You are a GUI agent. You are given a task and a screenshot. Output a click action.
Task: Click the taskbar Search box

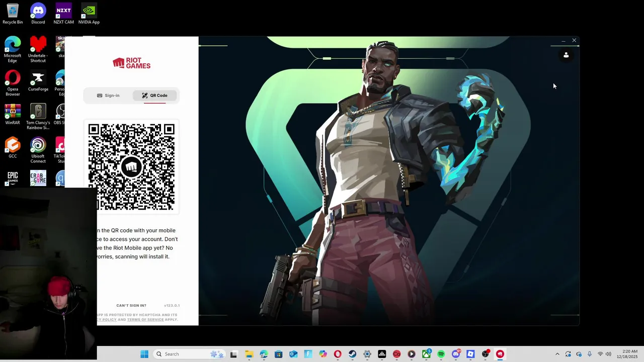tap(189, 354)
